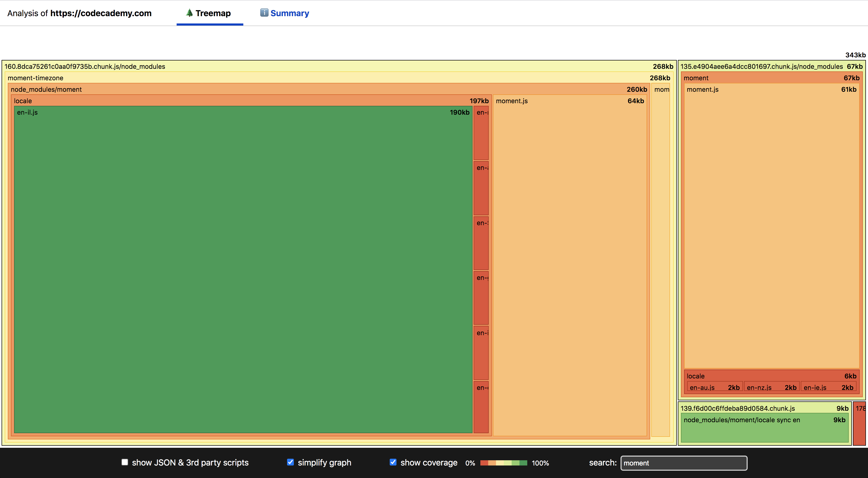Click the coverage color gradient legend
The image size is (868, 478).
click(x=503, y=463)
